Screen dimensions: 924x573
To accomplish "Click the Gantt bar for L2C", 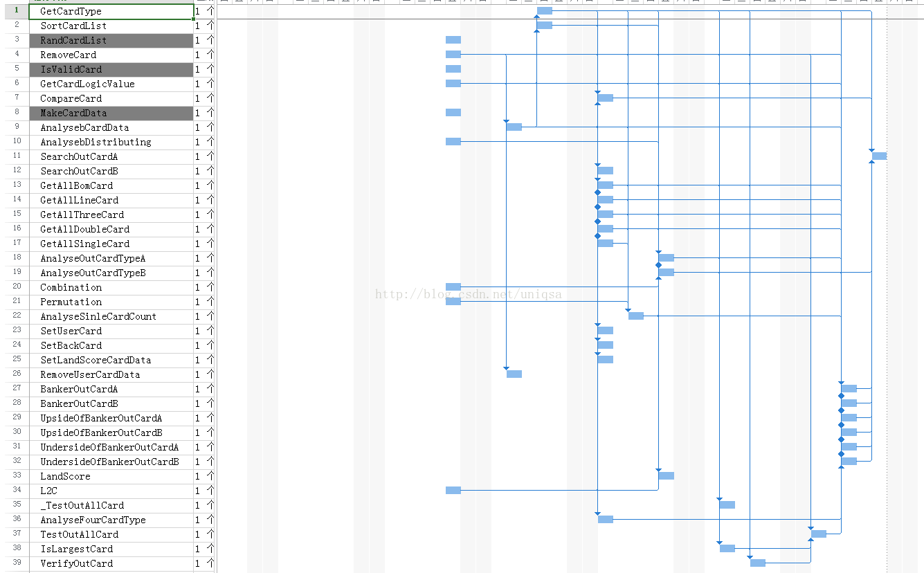I will (453, 490).
